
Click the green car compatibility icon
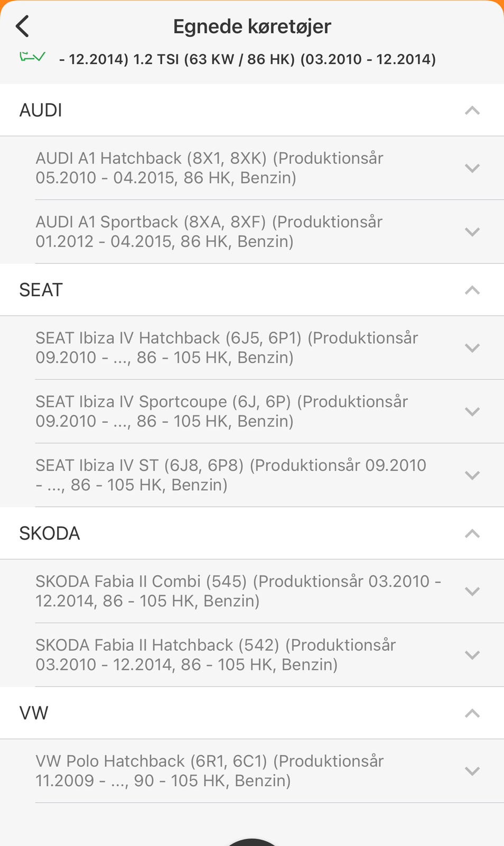pos(32,57)
